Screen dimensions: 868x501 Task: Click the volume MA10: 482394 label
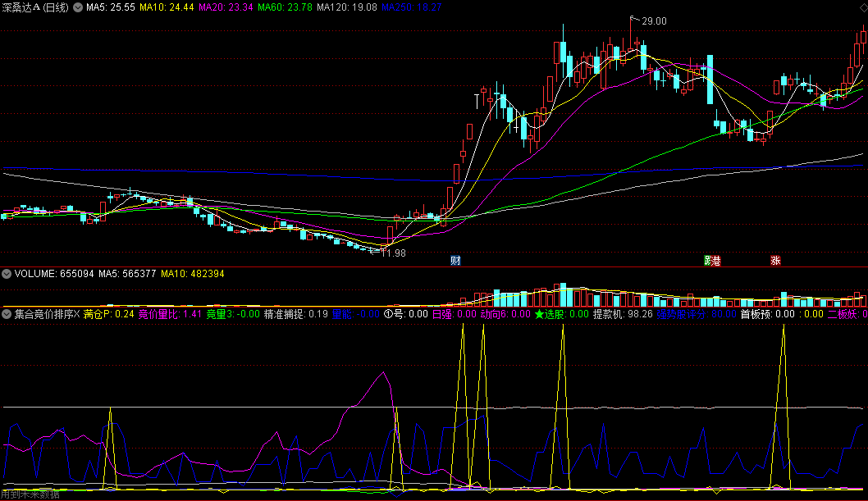[193, 274]
